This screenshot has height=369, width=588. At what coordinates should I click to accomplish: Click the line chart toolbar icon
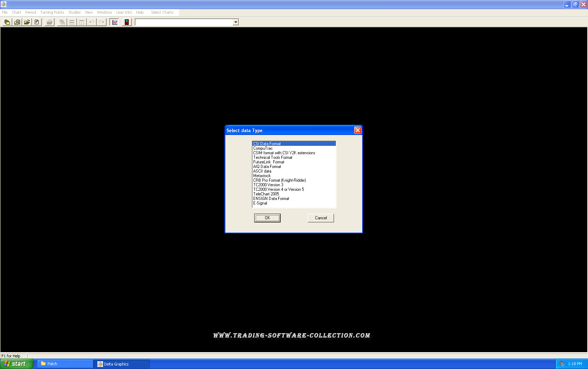click(x=114, y=22)
